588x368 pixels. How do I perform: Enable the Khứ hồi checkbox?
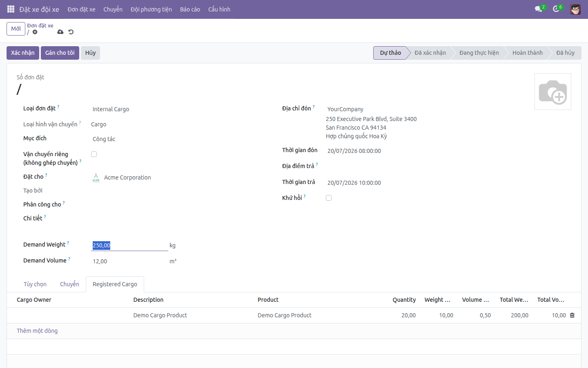pos(329,198)
